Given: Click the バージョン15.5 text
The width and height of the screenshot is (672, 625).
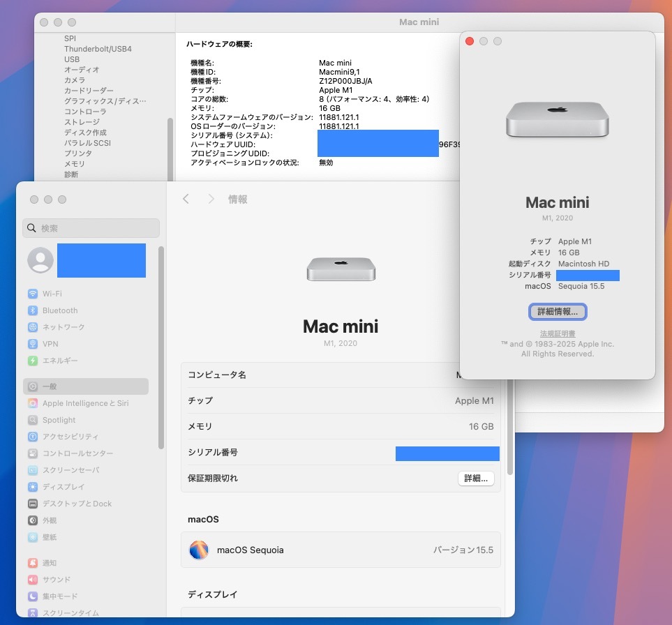Looking at the screenshot, I should (x=463, y=550).
